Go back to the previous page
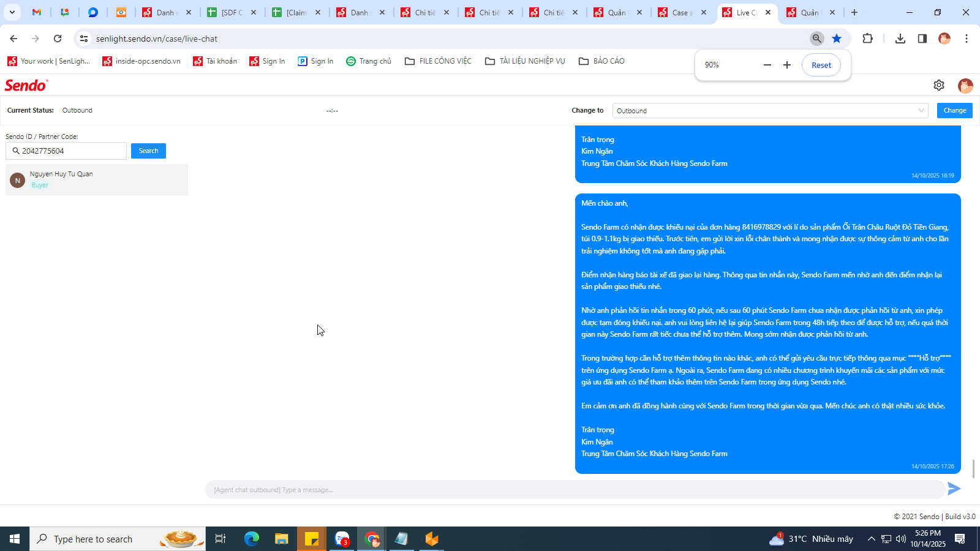This screenshot has width=980, height=551. click(x=13, y=39)
